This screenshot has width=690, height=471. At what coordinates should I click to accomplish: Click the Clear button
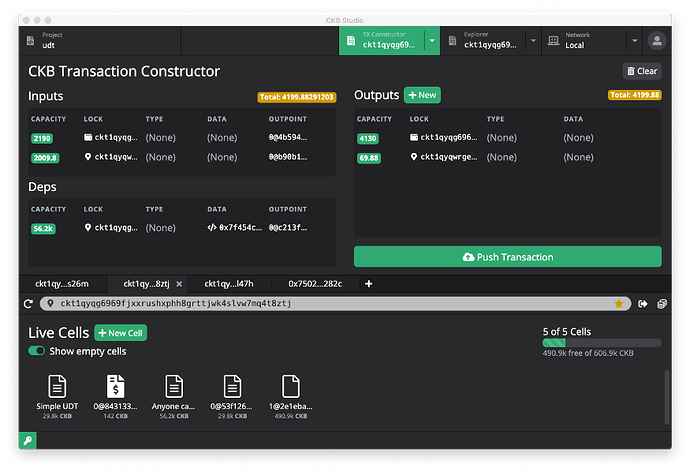(641, 71)
